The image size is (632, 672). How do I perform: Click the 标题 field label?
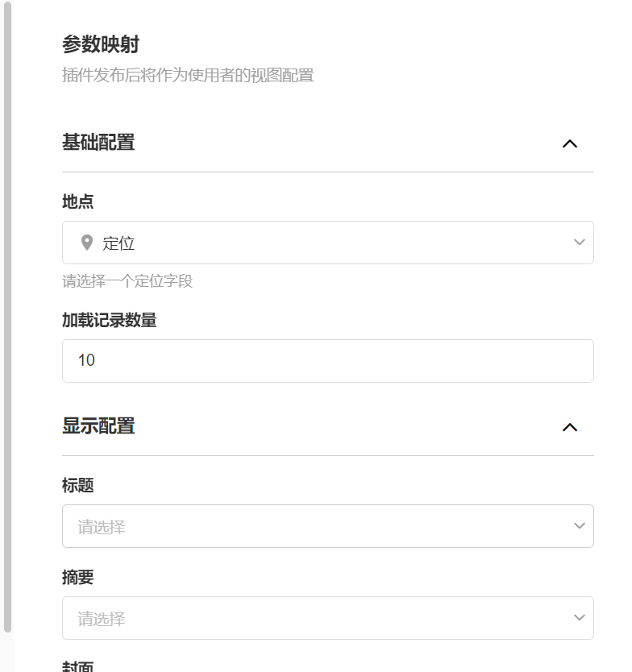[x=78, y=485]
